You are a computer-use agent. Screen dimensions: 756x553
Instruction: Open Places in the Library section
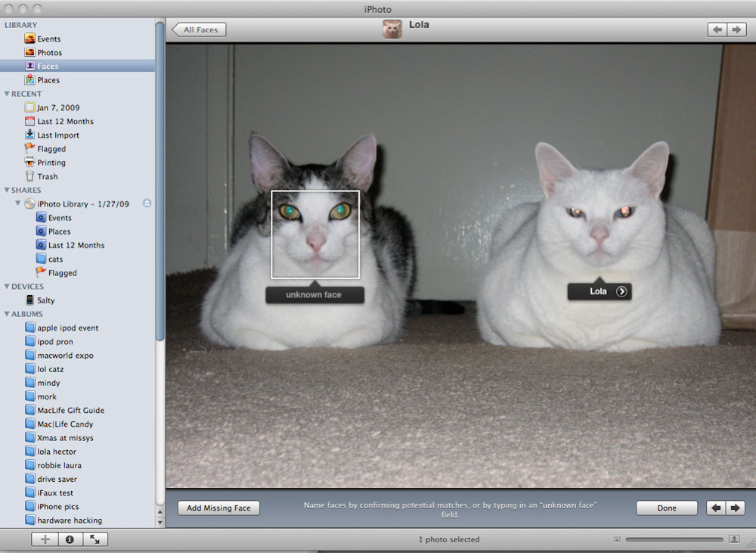29,79
